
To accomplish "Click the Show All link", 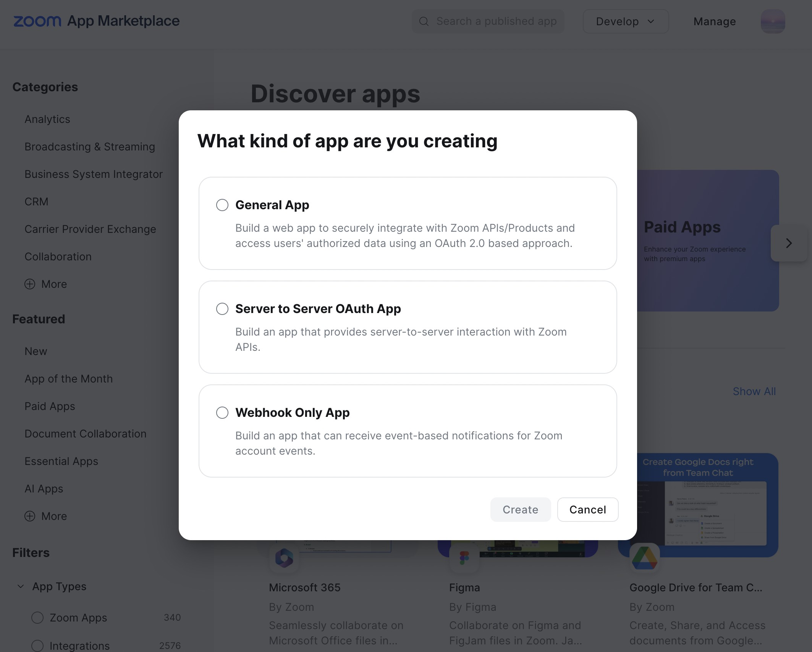I will pos(754,391).
